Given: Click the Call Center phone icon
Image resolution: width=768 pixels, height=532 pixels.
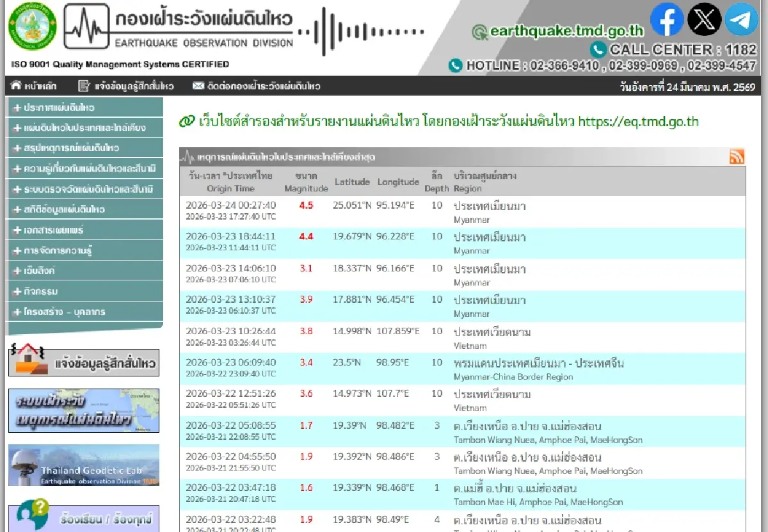Looking at the screenshot, I should [598, 48].
